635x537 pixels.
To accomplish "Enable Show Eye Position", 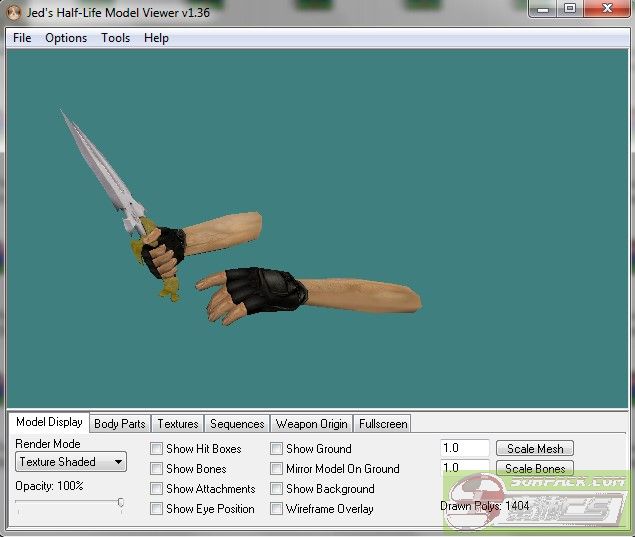I will tap(157, 509).
